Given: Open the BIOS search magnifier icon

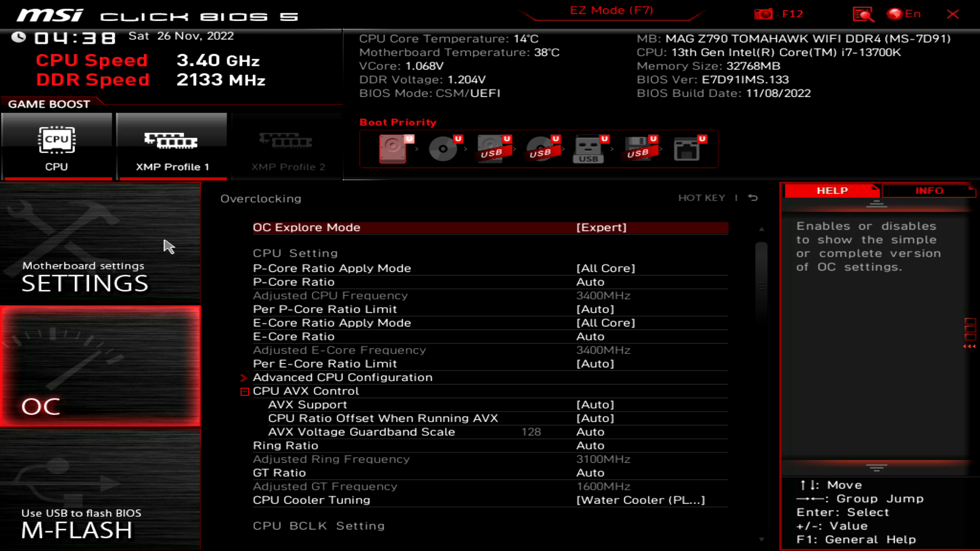Looking at the screenshot, I should click(863, 14).
